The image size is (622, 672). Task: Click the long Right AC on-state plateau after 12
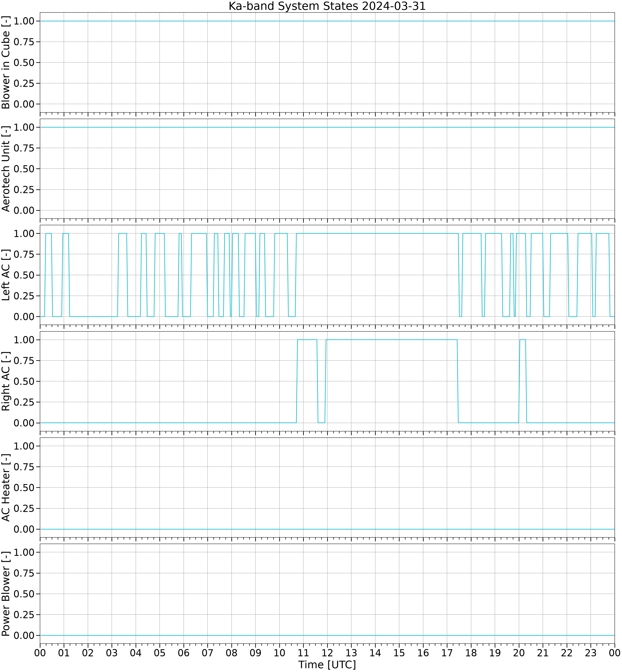[391, 340]
